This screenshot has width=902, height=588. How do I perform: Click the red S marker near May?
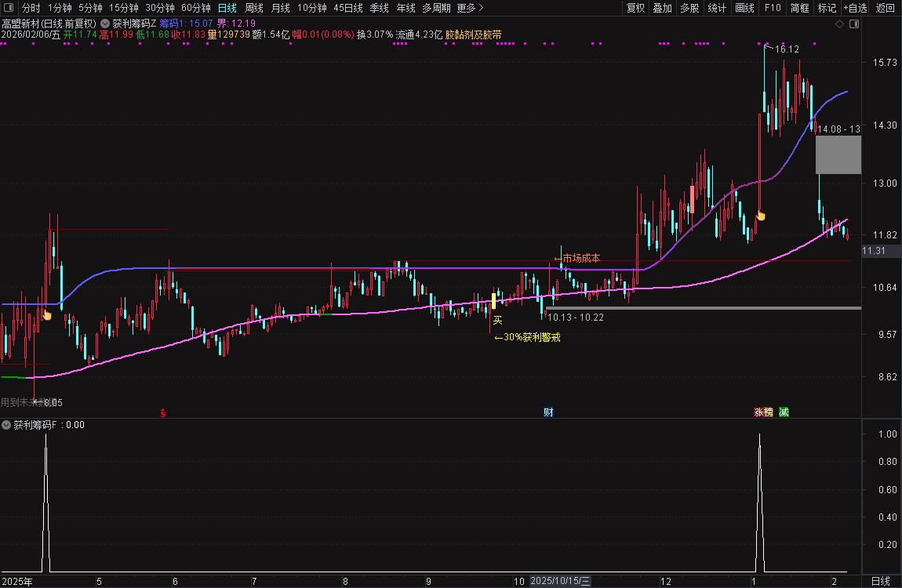coord(163,412)
